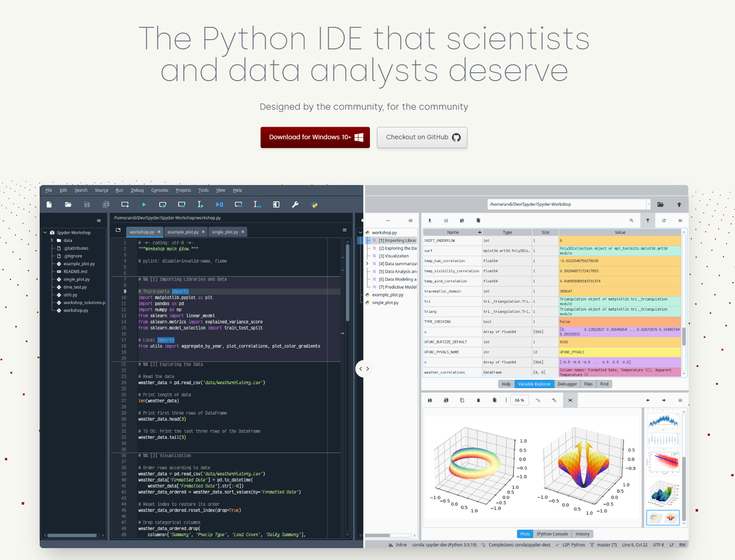
Task: Open the Variable Explorer hamburger options menu
Action: 680,220
